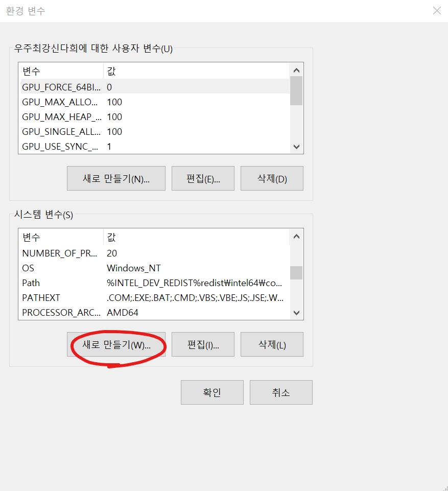Viewport: 448px width, 491px height.
Task: Click 편집(E)... button for user variables
Action: click(203, 178)
